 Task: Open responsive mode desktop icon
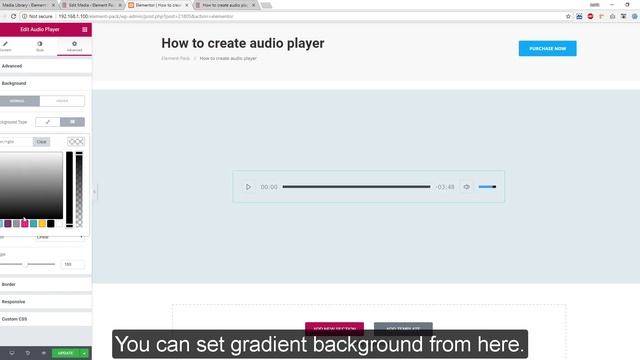pos(12,353)
